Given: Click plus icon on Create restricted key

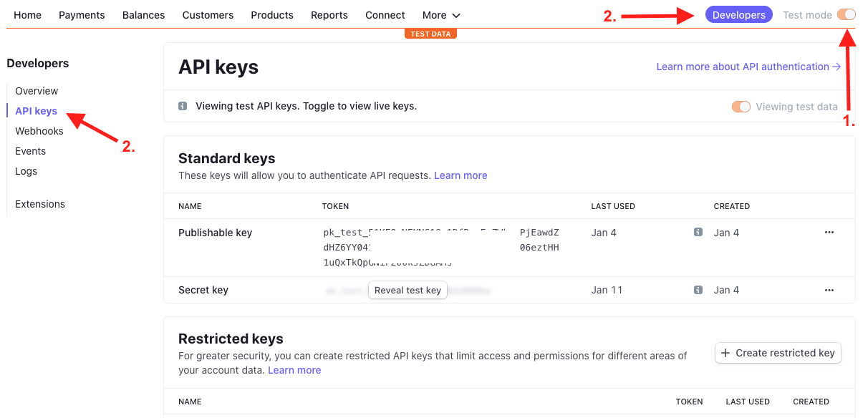Looking at the screenshot, I should (725, 353).
